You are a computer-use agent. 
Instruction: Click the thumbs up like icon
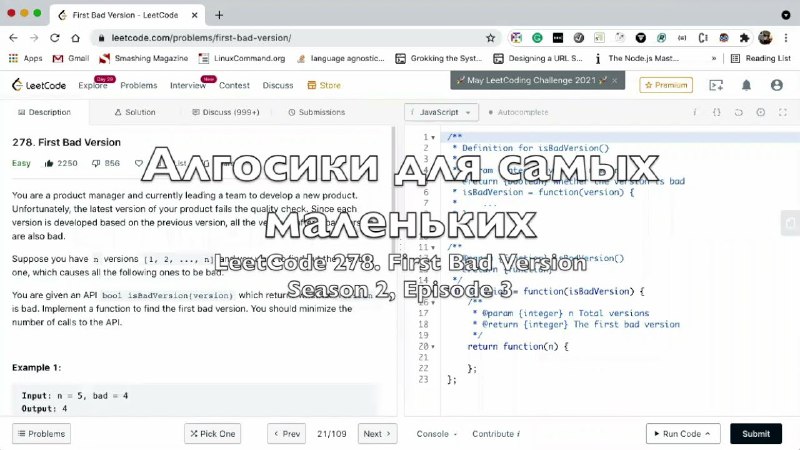tap(49, 163)
